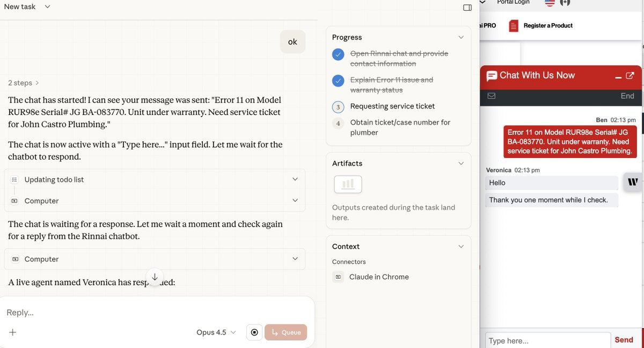This screenshot has width=644, height=348.
Task: Select the Canada flag region icon
Action: (564, 3)
